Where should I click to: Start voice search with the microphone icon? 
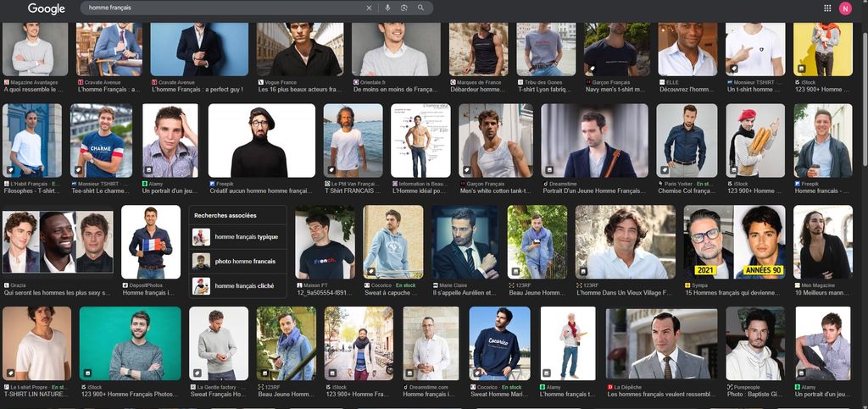[x=387, y=8]
